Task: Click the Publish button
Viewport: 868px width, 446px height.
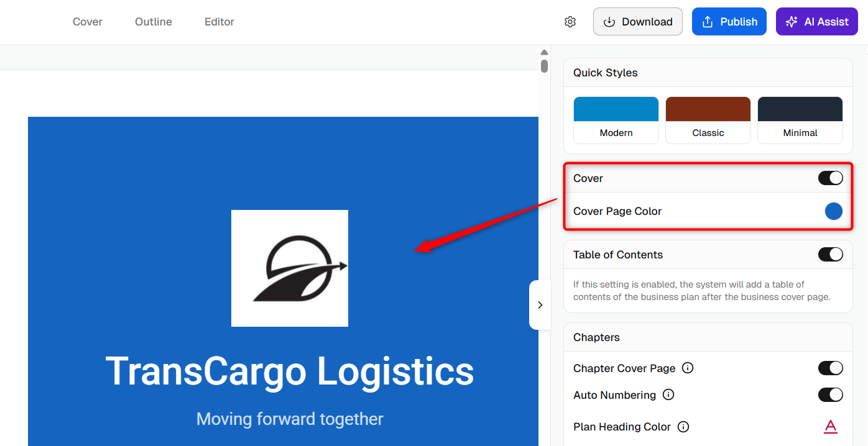Action: pos(729,22)
